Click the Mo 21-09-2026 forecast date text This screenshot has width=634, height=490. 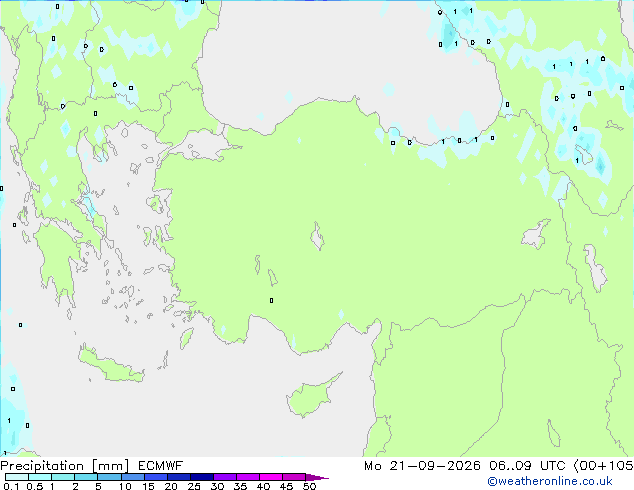tap(422, 466)
